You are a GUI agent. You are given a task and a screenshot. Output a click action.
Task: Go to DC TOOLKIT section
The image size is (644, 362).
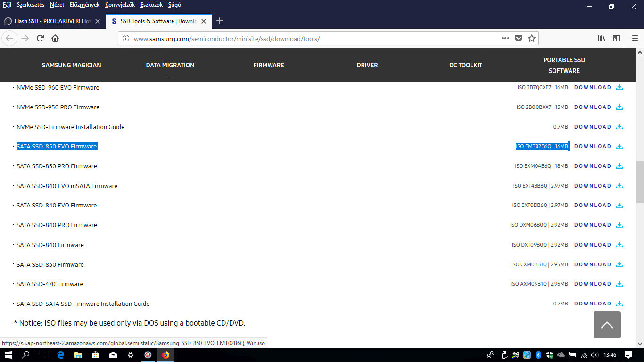tap(466, 65)
